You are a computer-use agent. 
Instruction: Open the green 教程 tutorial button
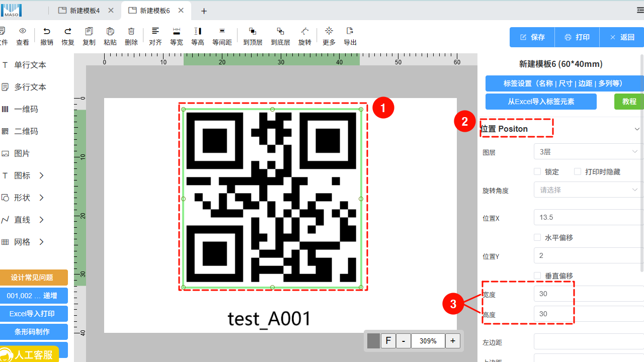[x=629, y=102]
